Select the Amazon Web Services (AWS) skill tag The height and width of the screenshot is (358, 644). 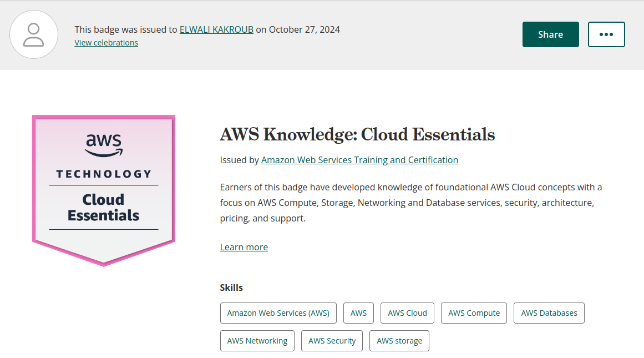pos(278,313)
